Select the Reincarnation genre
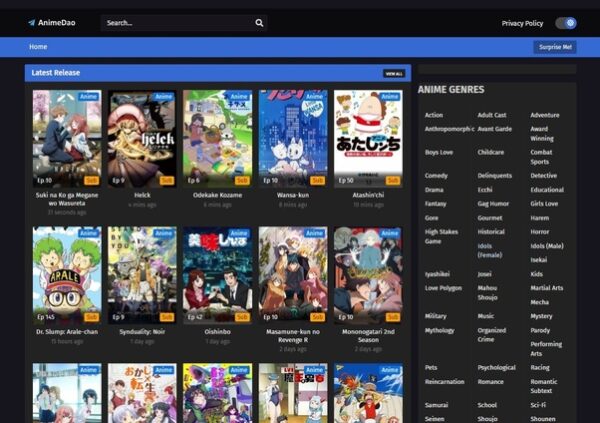600x423 pixels. [x=444, y=382]
